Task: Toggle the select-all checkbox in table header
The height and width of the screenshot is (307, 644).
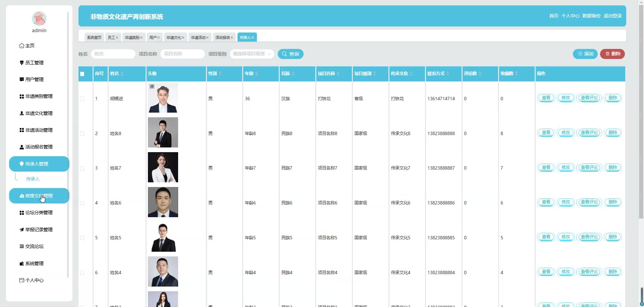Action: coord(82,74)
